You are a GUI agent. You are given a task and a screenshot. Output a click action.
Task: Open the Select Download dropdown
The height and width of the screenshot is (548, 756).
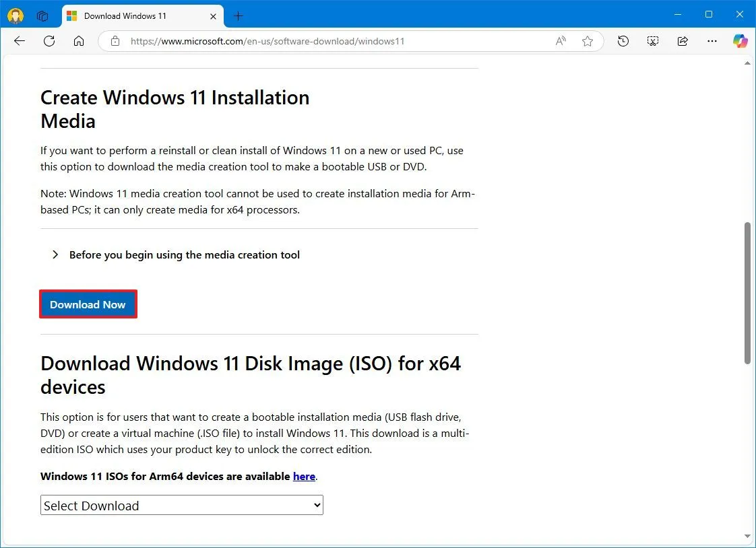[x=181, y=505]
